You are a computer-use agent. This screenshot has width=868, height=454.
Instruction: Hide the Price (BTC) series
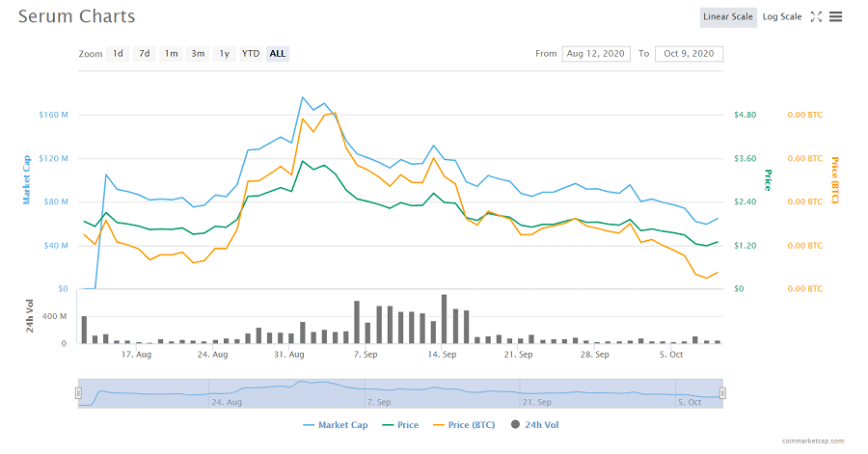(467, 424)
